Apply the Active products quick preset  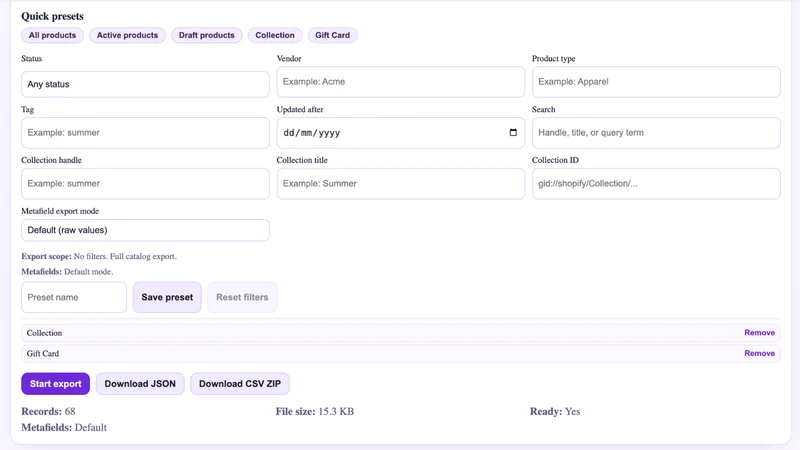pos(128,35)
